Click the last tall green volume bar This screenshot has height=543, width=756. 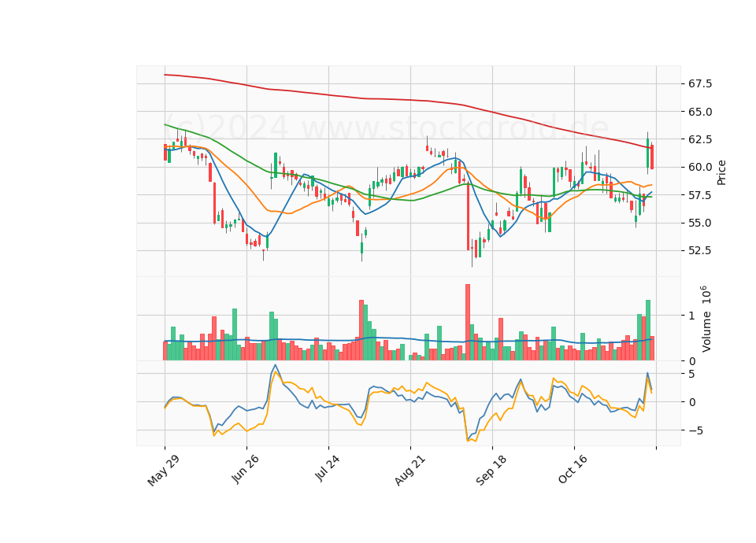[x=648, y=330]
